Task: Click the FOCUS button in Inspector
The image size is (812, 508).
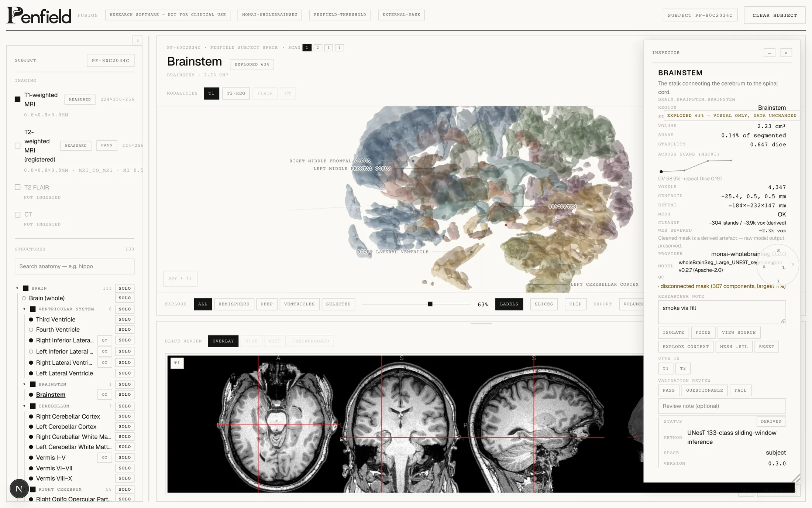Action: [x=703, y=333]
